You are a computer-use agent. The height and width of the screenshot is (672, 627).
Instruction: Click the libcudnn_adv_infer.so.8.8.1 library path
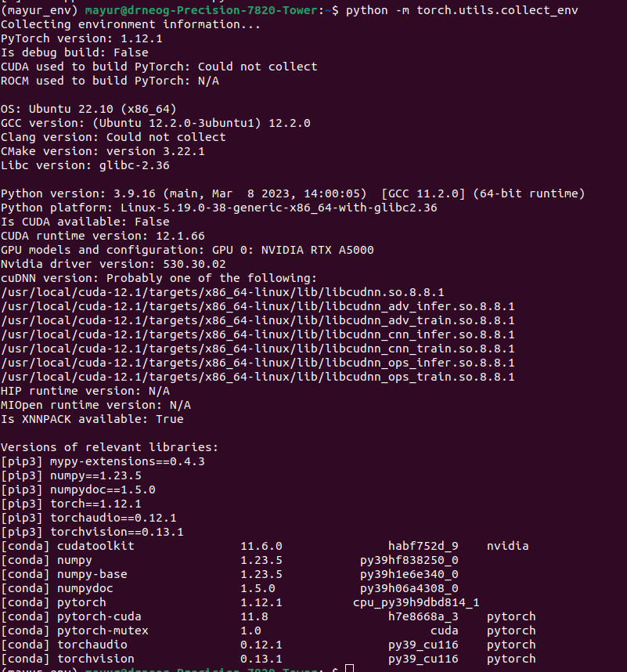click(258, 306)
